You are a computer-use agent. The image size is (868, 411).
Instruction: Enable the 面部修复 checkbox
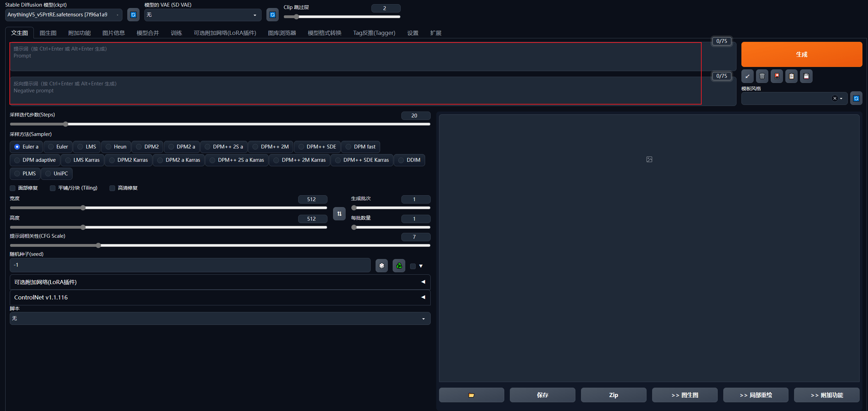coord(13,188)
